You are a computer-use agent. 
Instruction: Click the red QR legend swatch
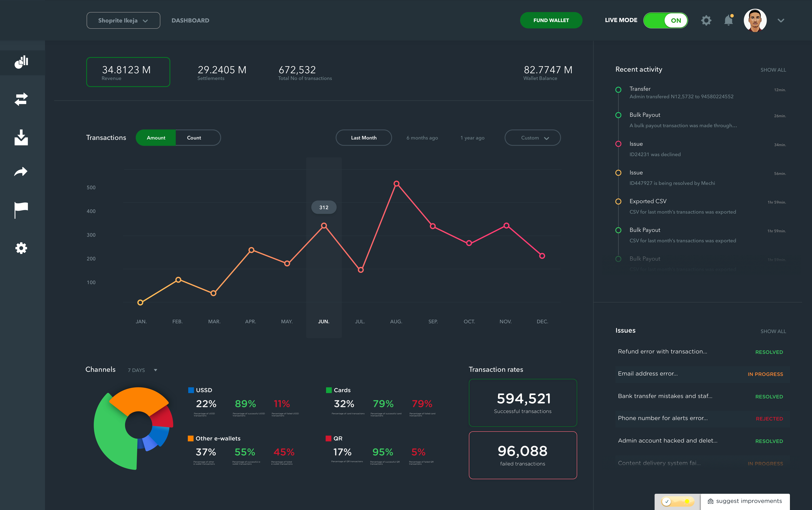(x=328, y=438)
